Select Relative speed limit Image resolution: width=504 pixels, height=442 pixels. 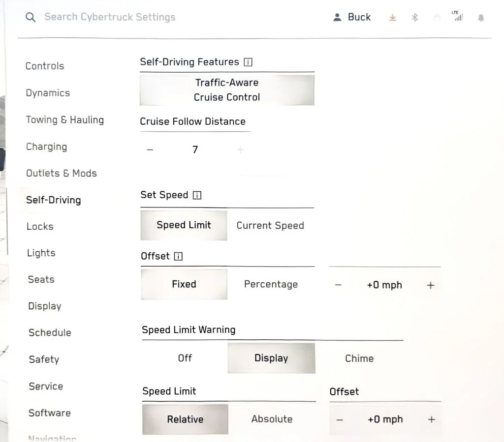[x=185, y=419]
